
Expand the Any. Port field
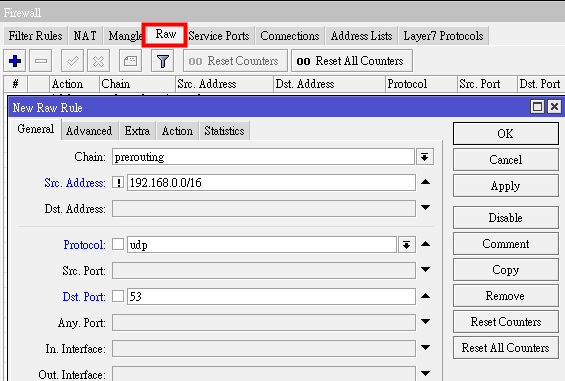point(426,322)
